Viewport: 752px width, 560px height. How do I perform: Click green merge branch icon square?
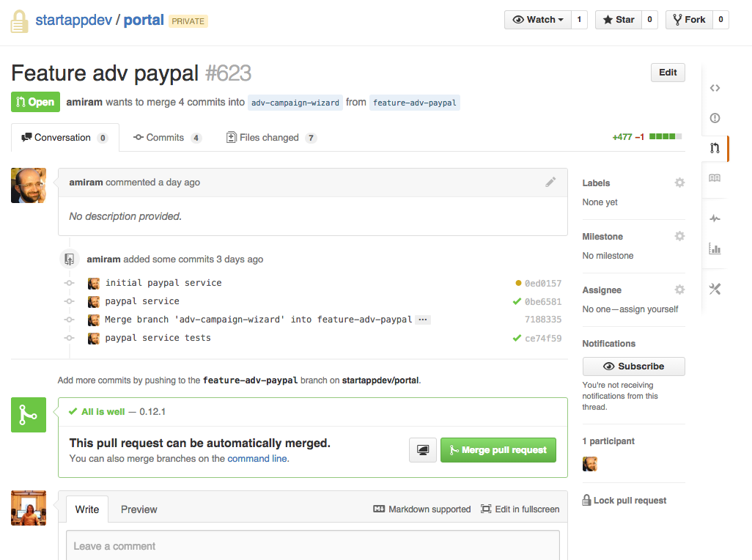pyautogui.click(x=29, y=415)
